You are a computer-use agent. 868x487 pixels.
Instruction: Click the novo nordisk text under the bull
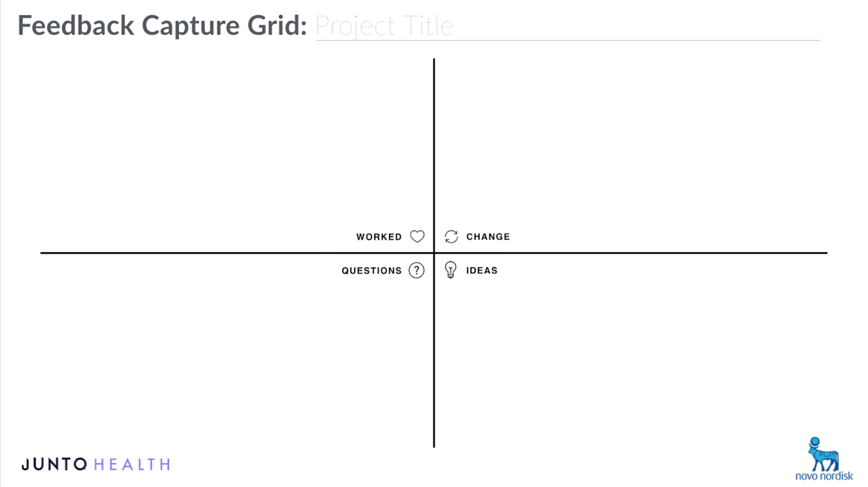824,476
